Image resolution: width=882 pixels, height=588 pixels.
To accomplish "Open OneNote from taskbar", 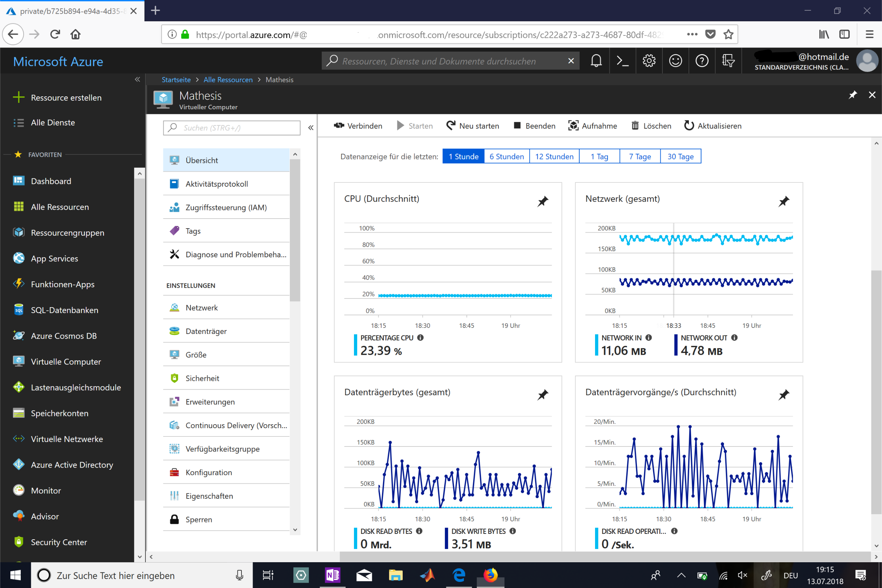I will point(332,575).
